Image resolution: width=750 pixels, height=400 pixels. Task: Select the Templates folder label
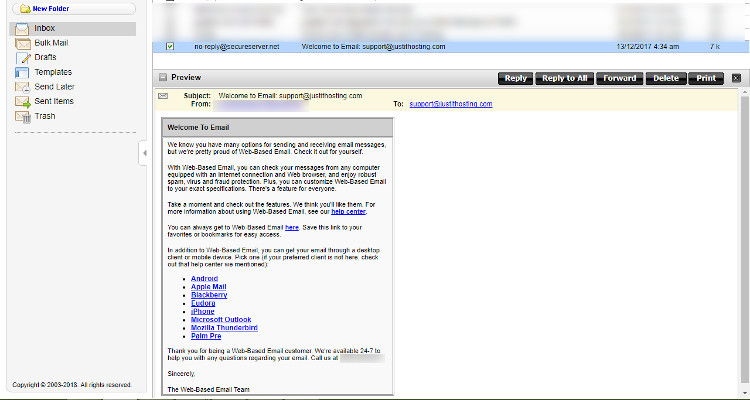pyautogui.click(x=53, y=72)
